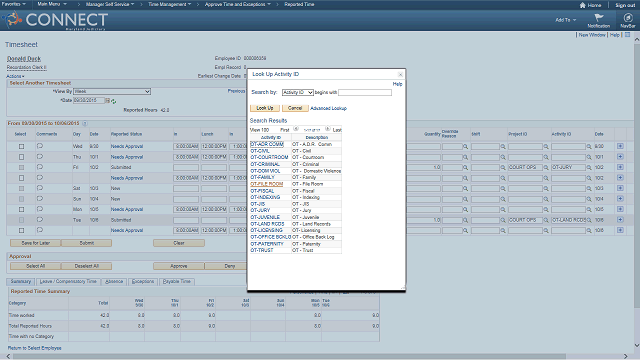Open Manager Self Service breadcrumb dropdown
Viewport: 640px width, 360px height.
pos(110,4)
